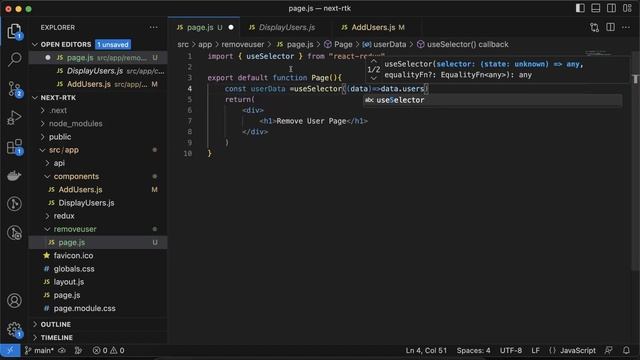Open errors and warnings count in status bar
This screenshot has width=640, height=360.
point(108,350)
